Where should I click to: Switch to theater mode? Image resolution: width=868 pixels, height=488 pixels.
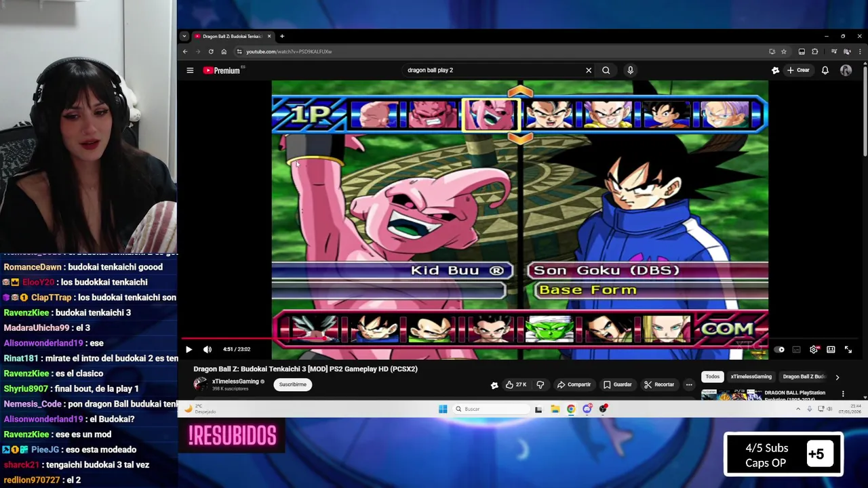pos(831,350)
